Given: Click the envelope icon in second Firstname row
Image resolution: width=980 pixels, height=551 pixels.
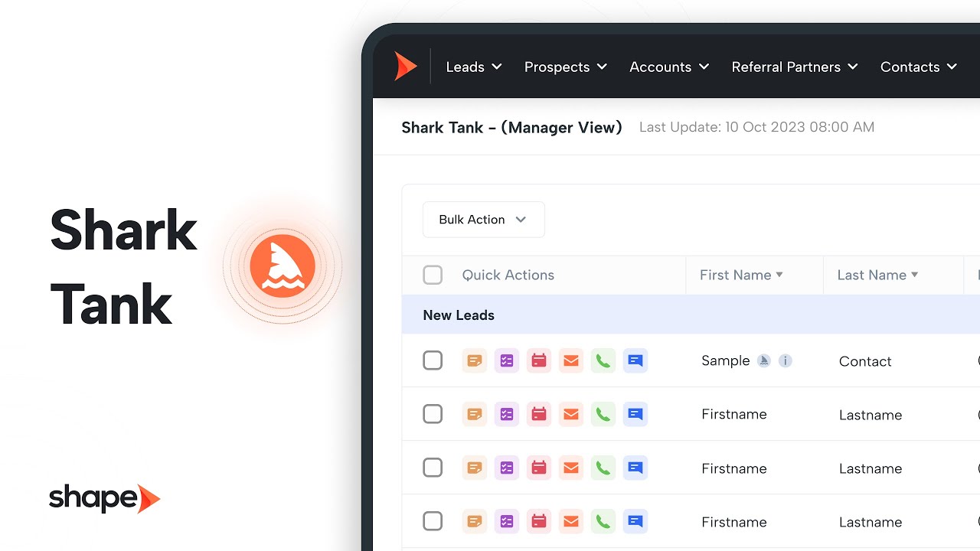Looking at the screenshot, I should coord(571,468).
